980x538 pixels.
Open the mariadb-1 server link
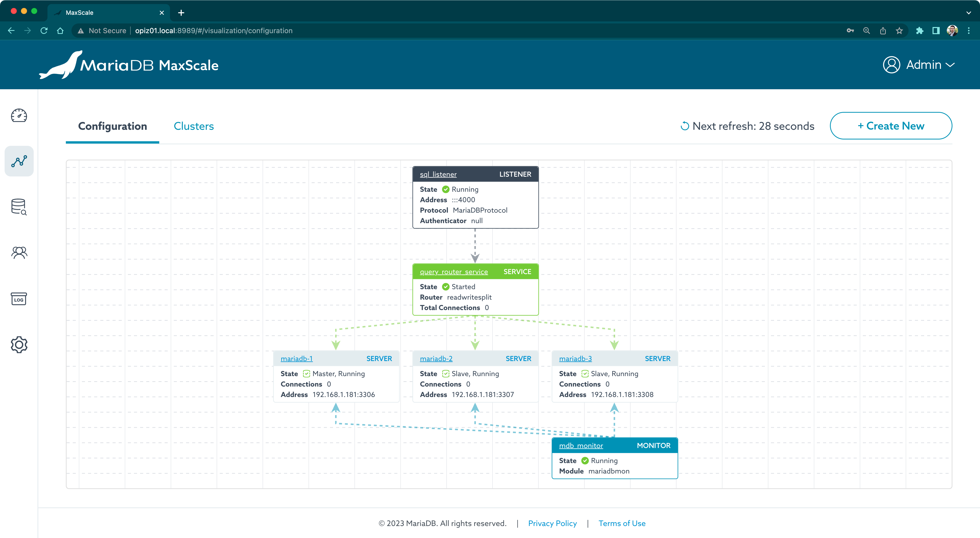[296, 358]
